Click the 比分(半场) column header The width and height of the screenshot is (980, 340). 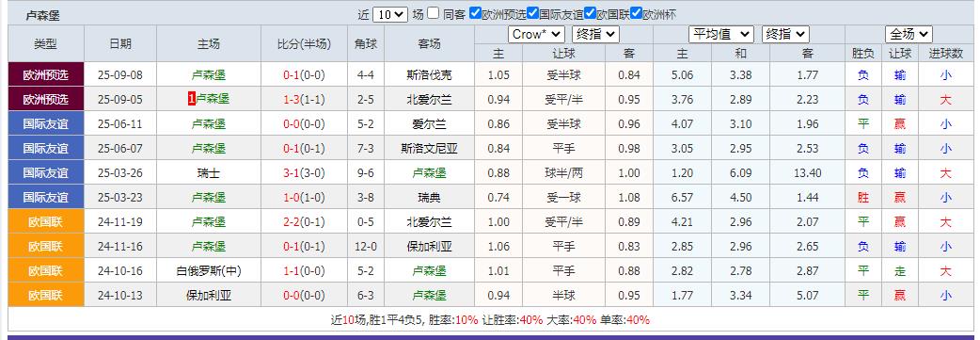(304, 44)
